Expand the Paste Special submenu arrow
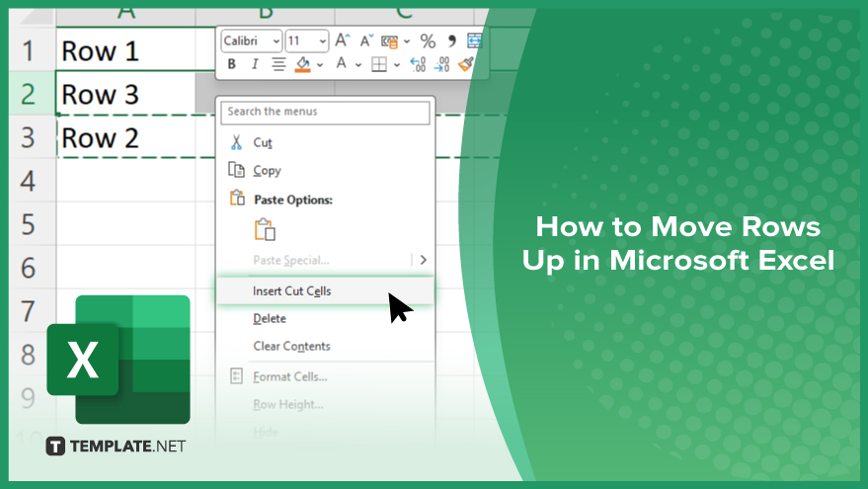This screenshot has height=489, width=868. (x=423, y=260)
